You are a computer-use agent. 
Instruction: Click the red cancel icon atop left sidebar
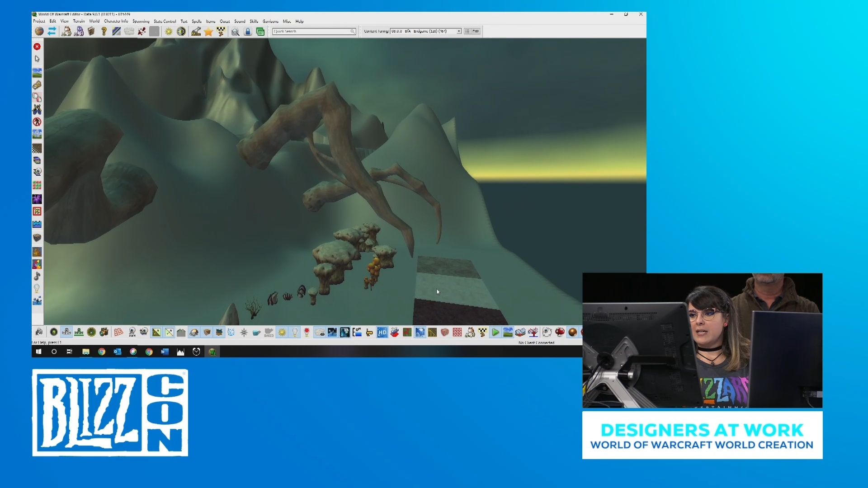37,47
